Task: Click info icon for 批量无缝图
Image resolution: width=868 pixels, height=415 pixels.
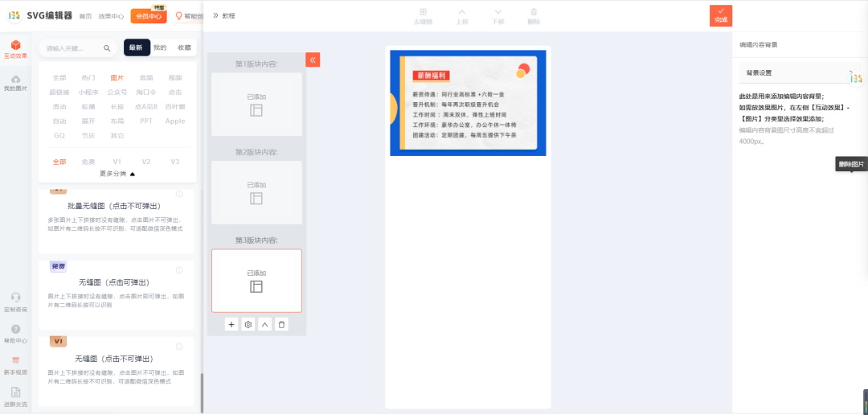Action: [179, 194]
